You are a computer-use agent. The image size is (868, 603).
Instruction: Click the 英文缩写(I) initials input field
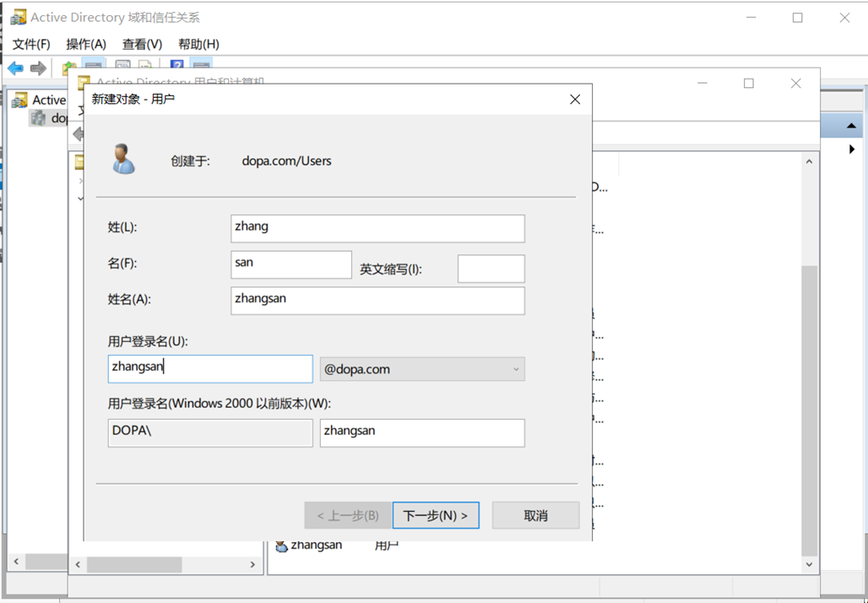coord(491,269)
